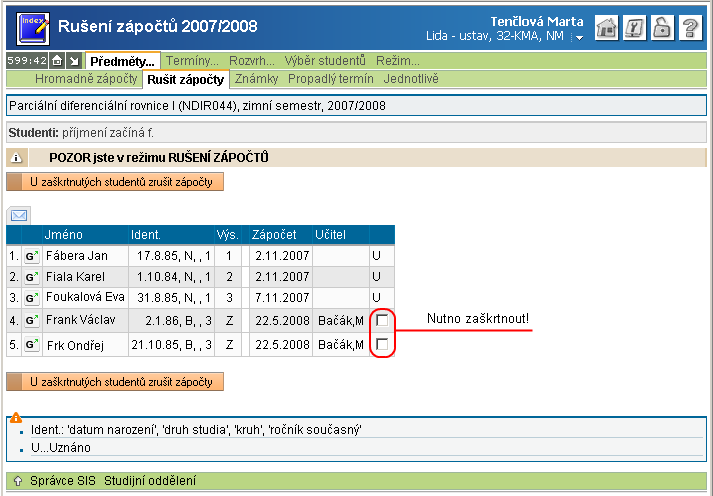
Task: Click the home house icon in header
Action: pos(606,28)
